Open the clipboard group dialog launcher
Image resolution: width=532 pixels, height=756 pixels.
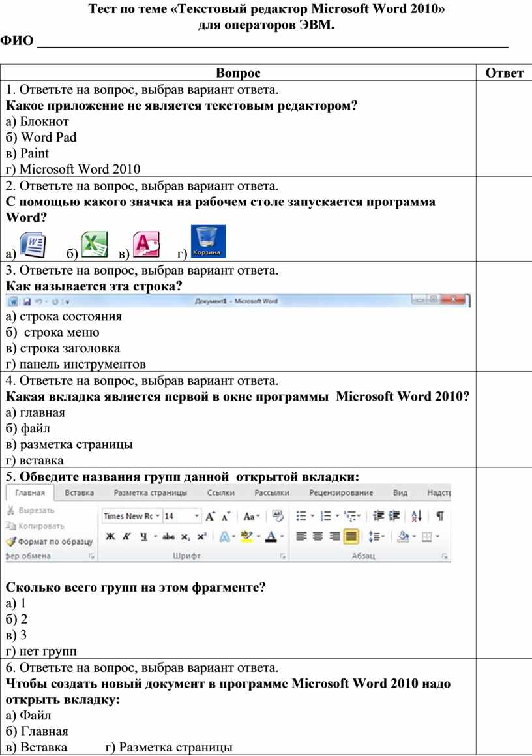[91, 556]
